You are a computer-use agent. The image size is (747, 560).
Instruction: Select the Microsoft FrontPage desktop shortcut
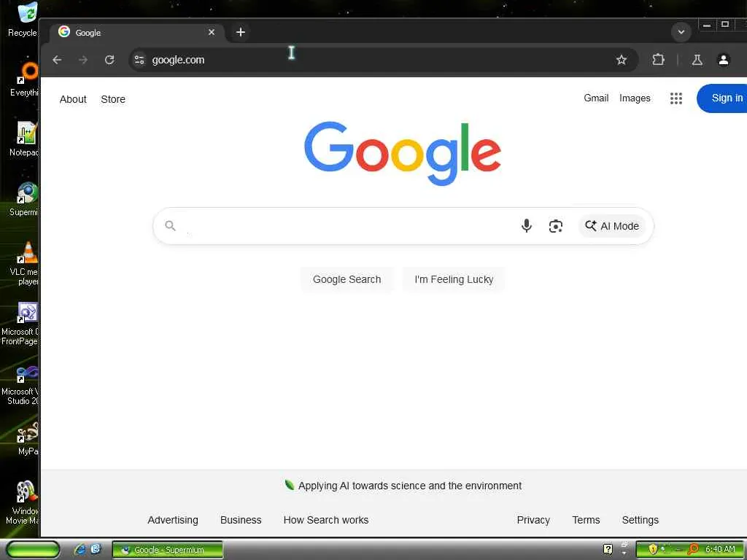[20, 324]
